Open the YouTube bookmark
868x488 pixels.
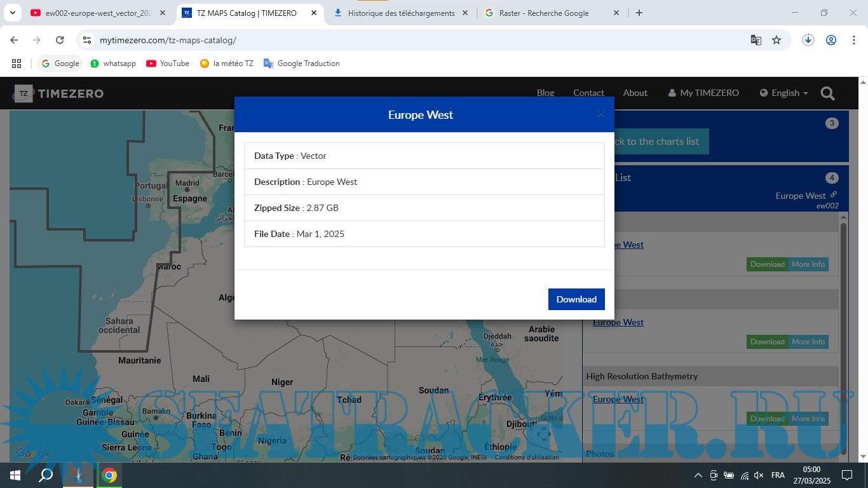click(168, 64)
